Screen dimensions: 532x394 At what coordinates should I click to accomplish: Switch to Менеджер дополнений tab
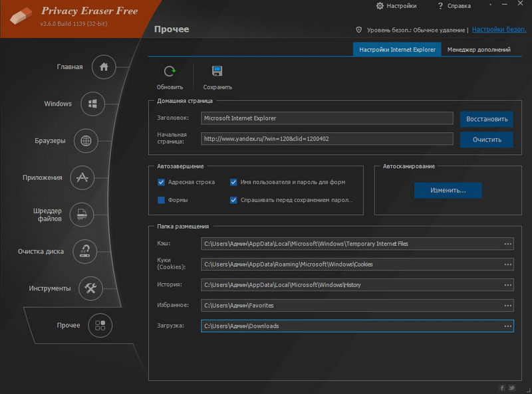[x=479, y=50]
